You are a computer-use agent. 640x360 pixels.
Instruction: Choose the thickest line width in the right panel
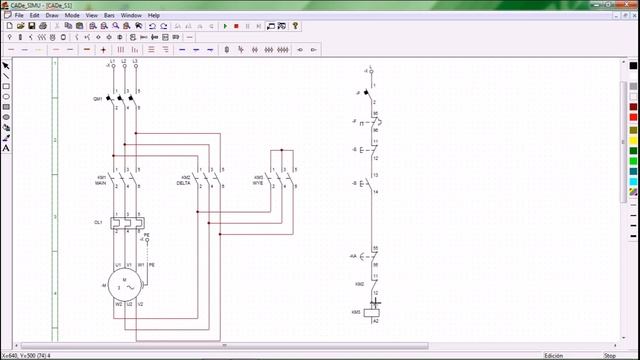pos(633,236)
